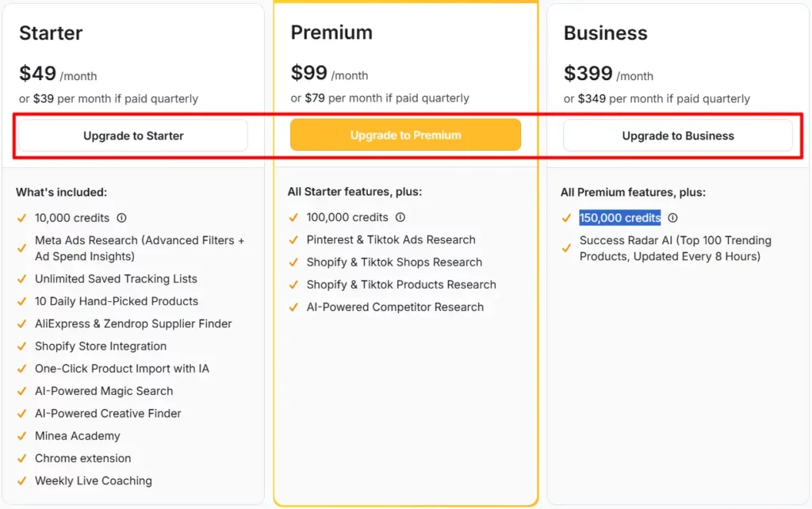Select the Premium plan card
This screenshot has height=509, width=812.
(405, 254)
